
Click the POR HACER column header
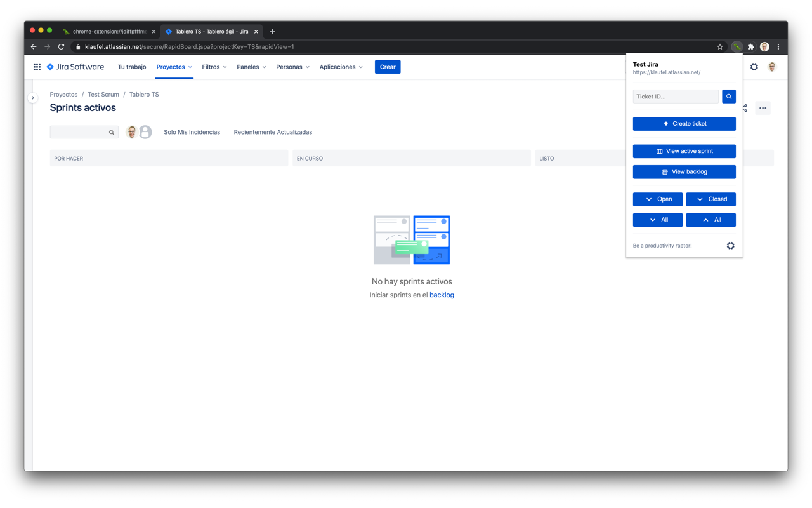pos(169,158)
